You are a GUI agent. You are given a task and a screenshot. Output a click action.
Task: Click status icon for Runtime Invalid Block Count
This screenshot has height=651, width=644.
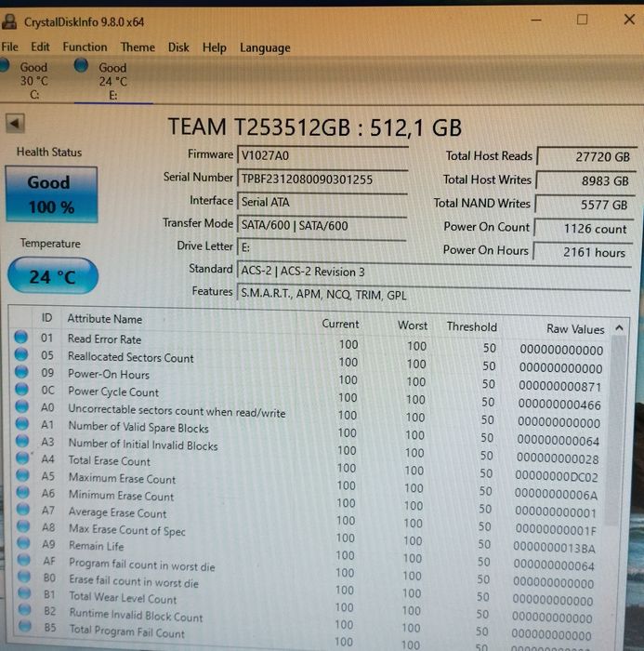25,609
